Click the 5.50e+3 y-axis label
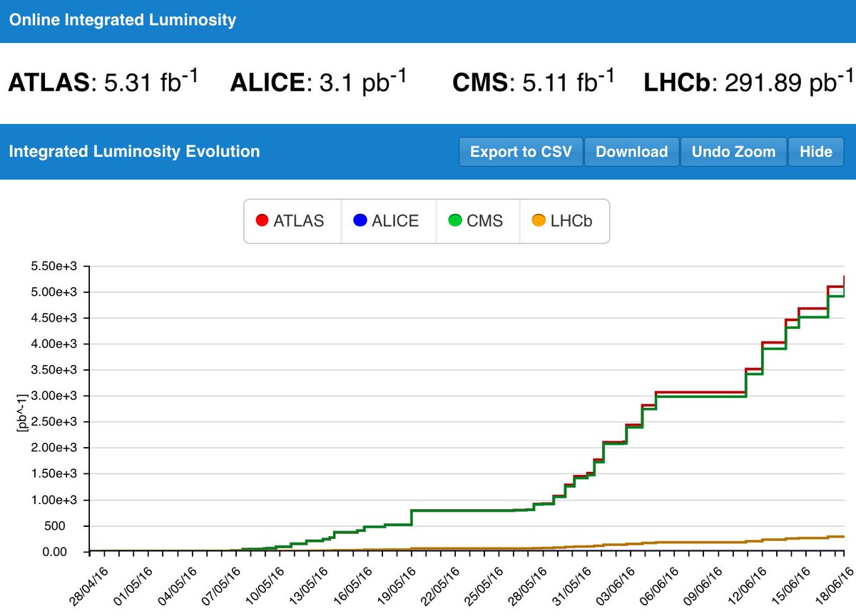The height and width of the screenshot is (616, 856). click(x=53, y=266)
